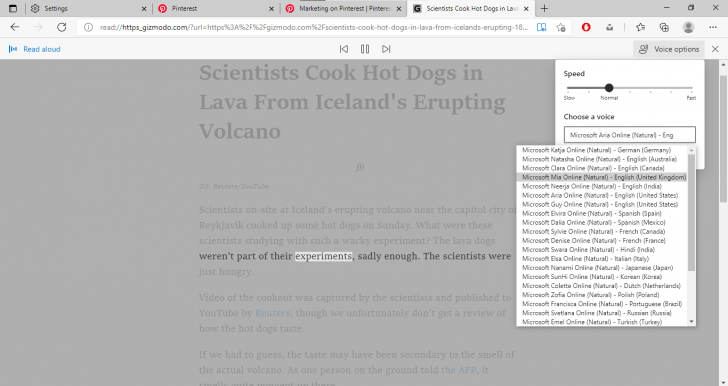Choose Microsoft Mia English United Kingdom voice
The width and height of the screenshot is (728, 386).
tap(602, 177)
